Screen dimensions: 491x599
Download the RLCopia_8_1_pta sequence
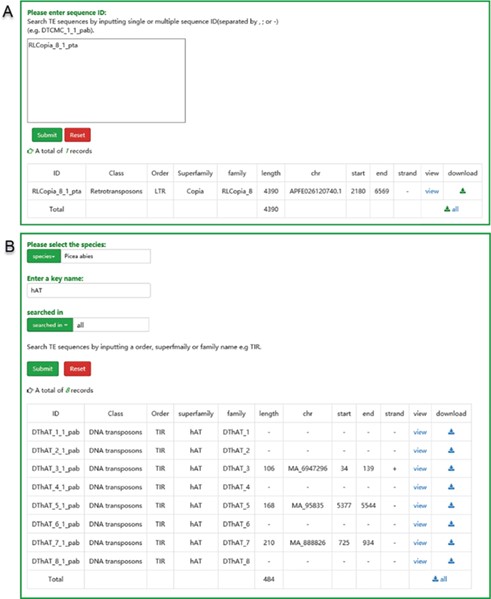(462, 191)
